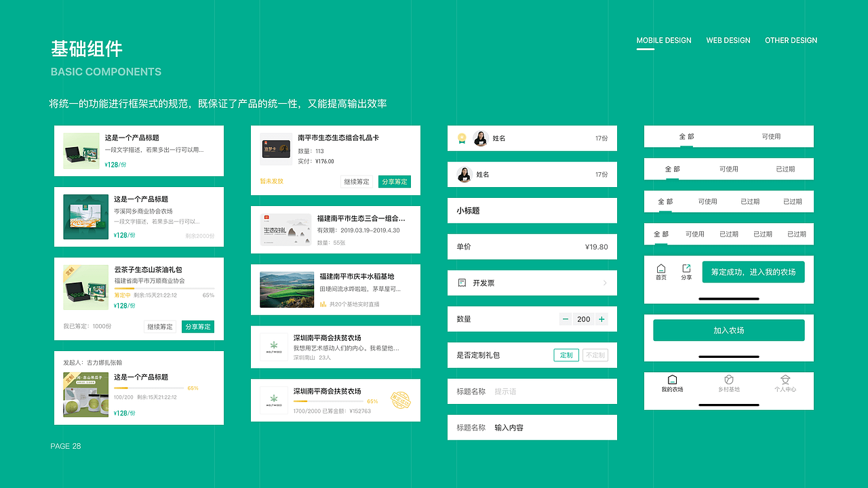
Task: Select 可使用 in the three-tab bar
Action: 729,169
